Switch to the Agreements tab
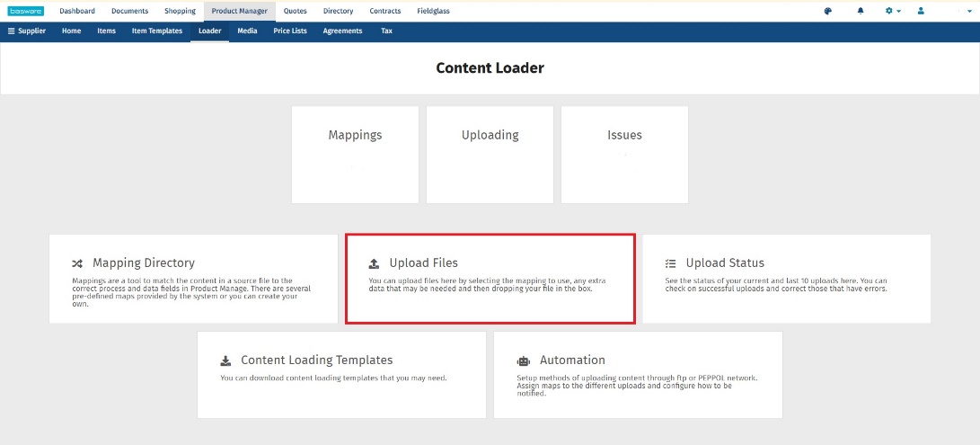Viewport: 980px width, 445px height. (x=342, y=31)
